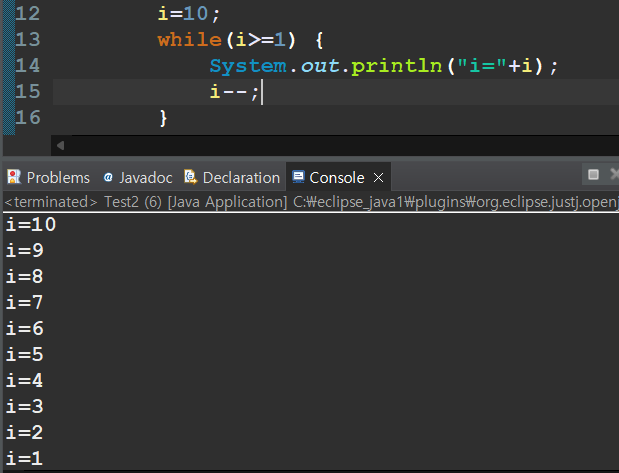Open the Declaration tab
Viewport: 619px width, 473px height.
coord(232,178)
